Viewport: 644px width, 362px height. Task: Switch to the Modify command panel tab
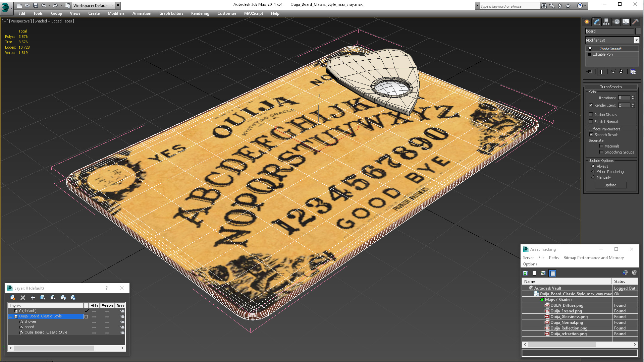[597, 22]
